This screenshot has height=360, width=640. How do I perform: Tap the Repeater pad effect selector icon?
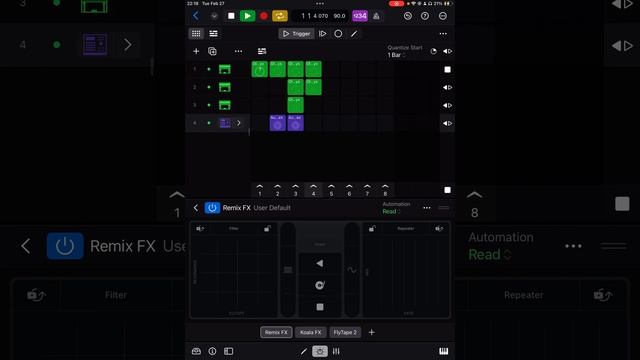point(439,229)
